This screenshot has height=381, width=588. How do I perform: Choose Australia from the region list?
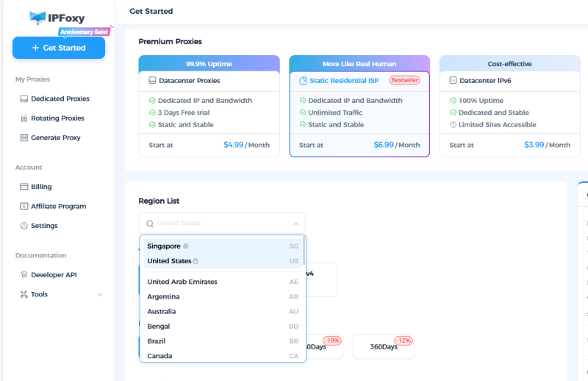click(223, 312)
